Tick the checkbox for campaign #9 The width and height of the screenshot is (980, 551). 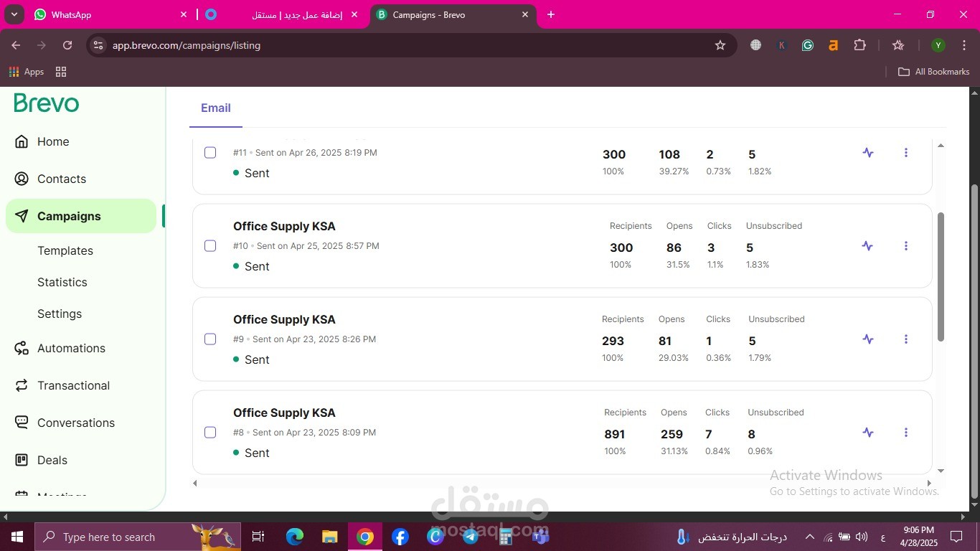click(x=210, y=339)
